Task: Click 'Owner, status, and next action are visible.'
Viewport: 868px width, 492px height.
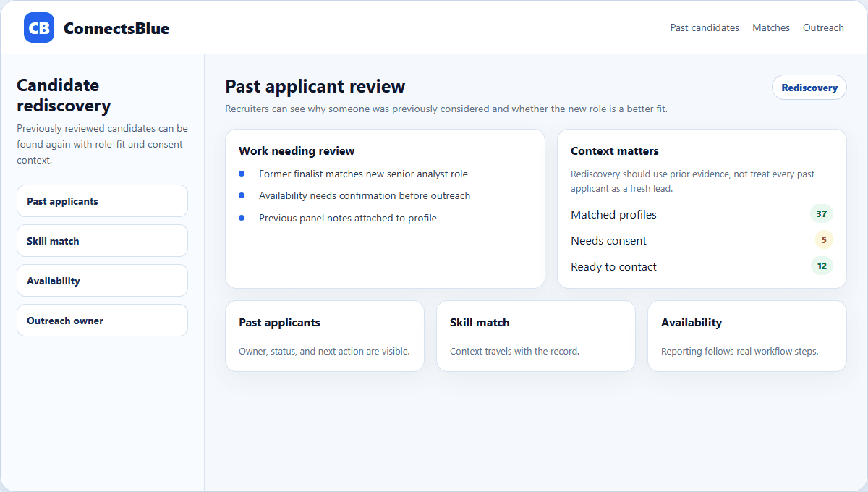Action: [324, 352]
